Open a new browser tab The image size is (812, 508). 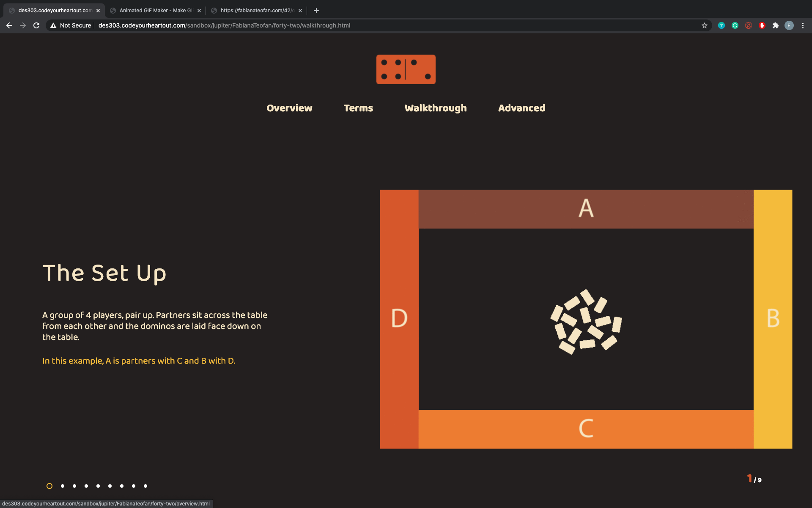click(316, 11)
